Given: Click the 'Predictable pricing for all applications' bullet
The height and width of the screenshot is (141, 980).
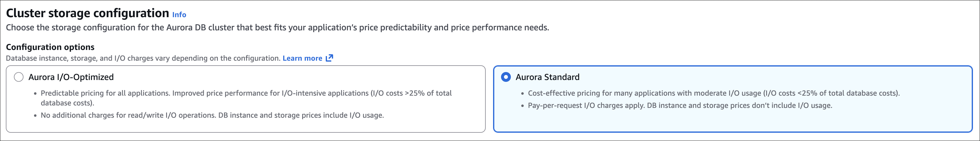Looking at the screenshot, I should coord(246,93).
